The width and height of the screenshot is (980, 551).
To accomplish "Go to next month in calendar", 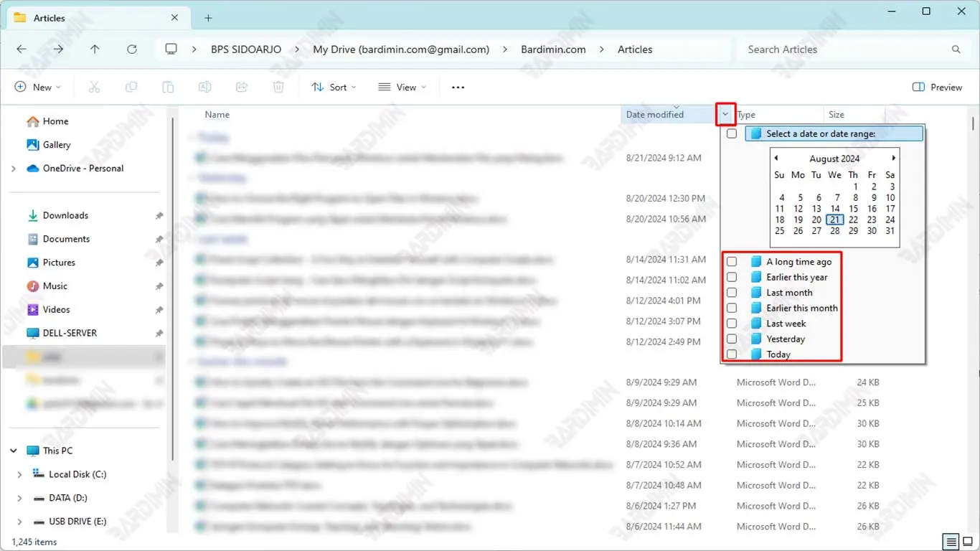I will (x=893, y=158).
